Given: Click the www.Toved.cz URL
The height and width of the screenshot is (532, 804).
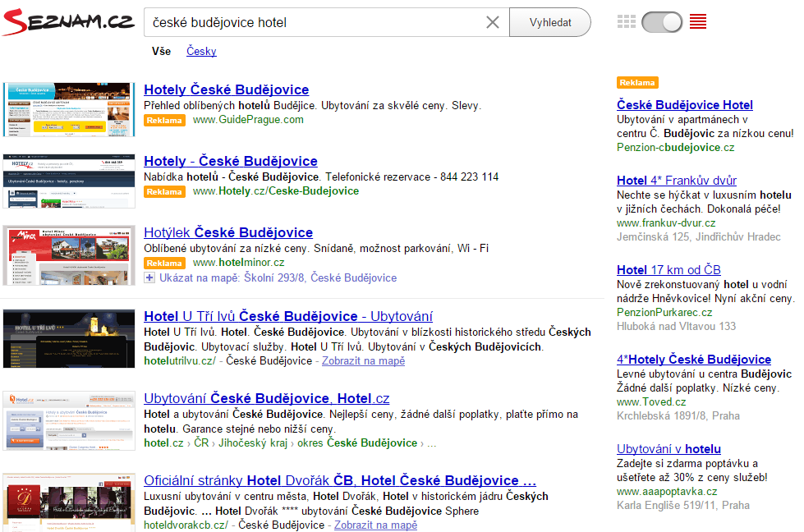Looking at the screenshot, I should coord(651,401).
